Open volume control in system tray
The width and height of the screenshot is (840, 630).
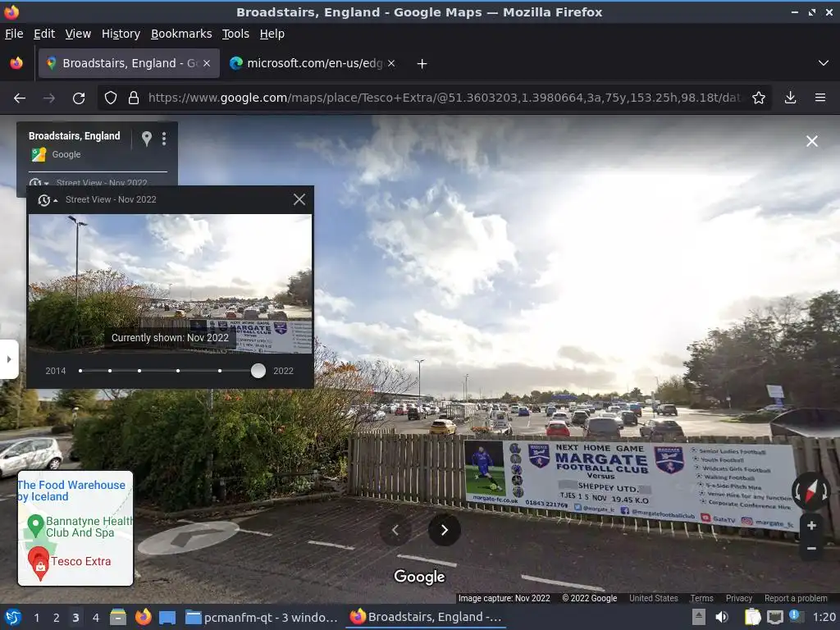[x=722, y=617]
